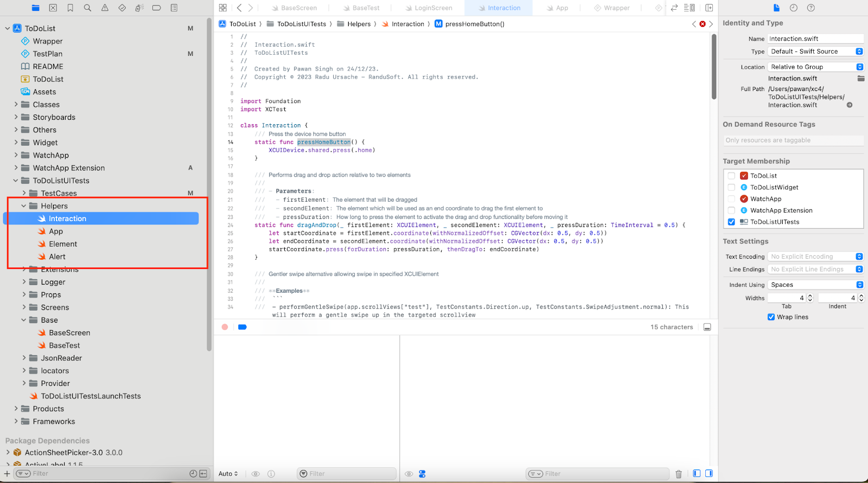Select the Element file in Helpers
Screen dimensions: 868x483
pos(63,244)
